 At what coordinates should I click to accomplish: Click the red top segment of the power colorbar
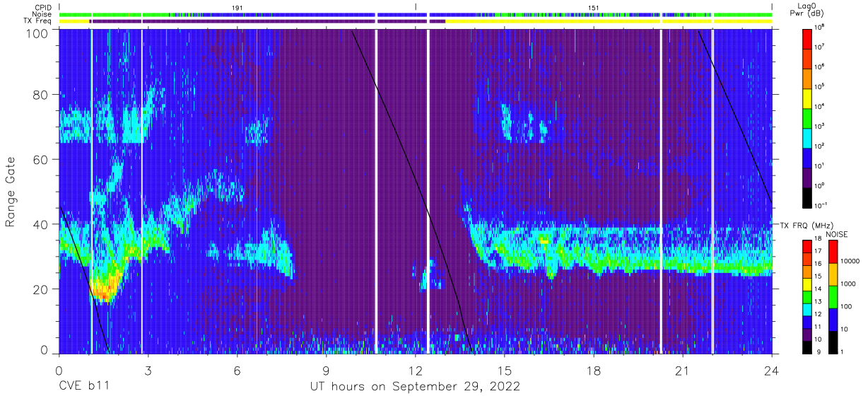click(807, 38)
